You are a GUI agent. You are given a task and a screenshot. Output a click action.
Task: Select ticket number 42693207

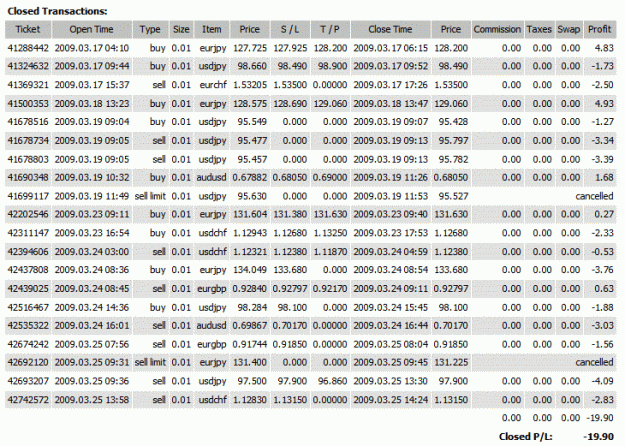coord(28,381)
